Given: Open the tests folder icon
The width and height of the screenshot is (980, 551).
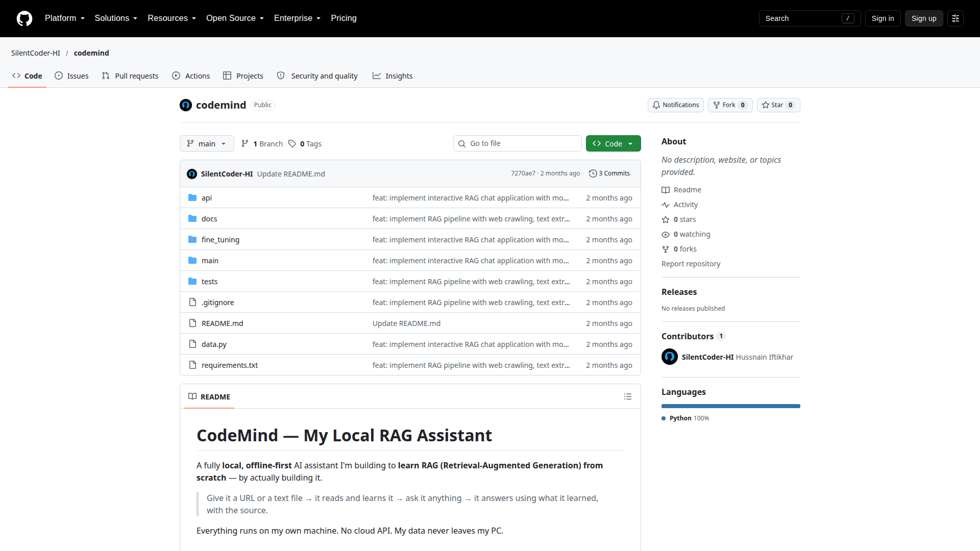Looking at the screenshot, I should pyautogui.click(x=192, y=281).
